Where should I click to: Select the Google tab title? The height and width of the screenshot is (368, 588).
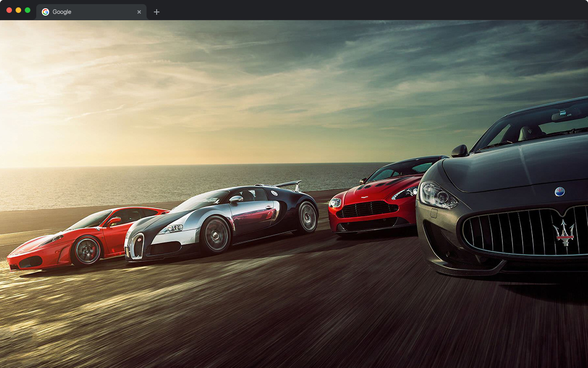click(62, 12)
